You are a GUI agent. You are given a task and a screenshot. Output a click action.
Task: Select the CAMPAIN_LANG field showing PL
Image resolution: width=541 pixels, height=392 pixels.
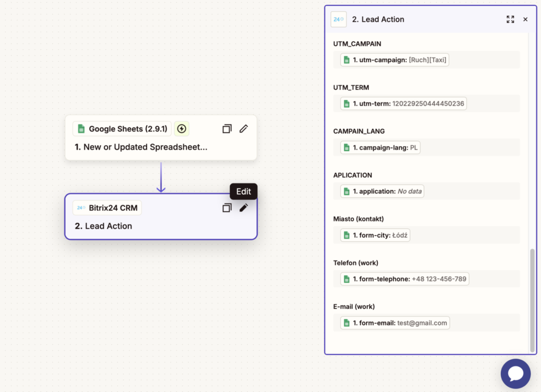tap(380, 147)
